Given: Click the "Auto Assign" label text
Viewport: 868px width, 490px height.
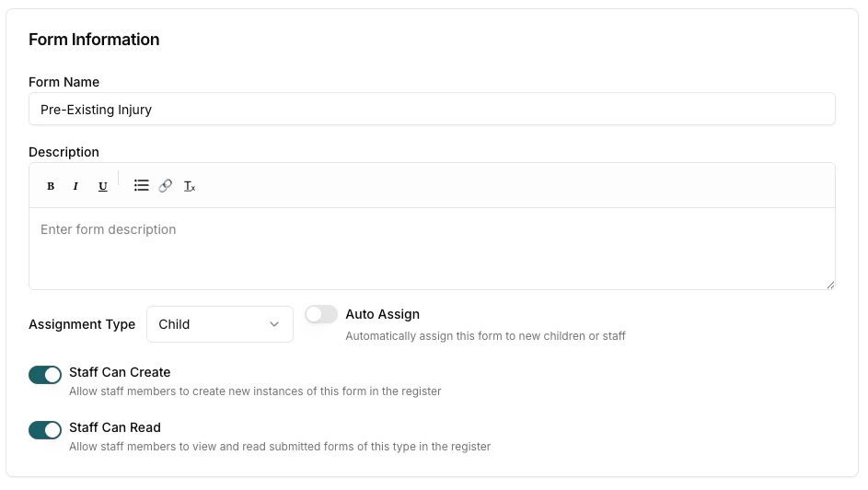Looking at the screenshot, I should tap(382, 314).
